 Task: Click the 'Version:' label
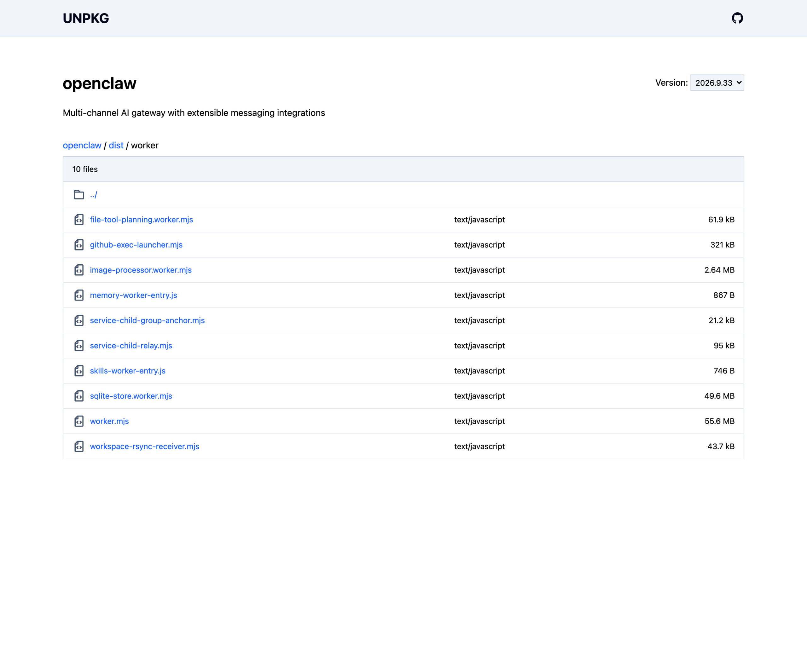tap(671, 83)
